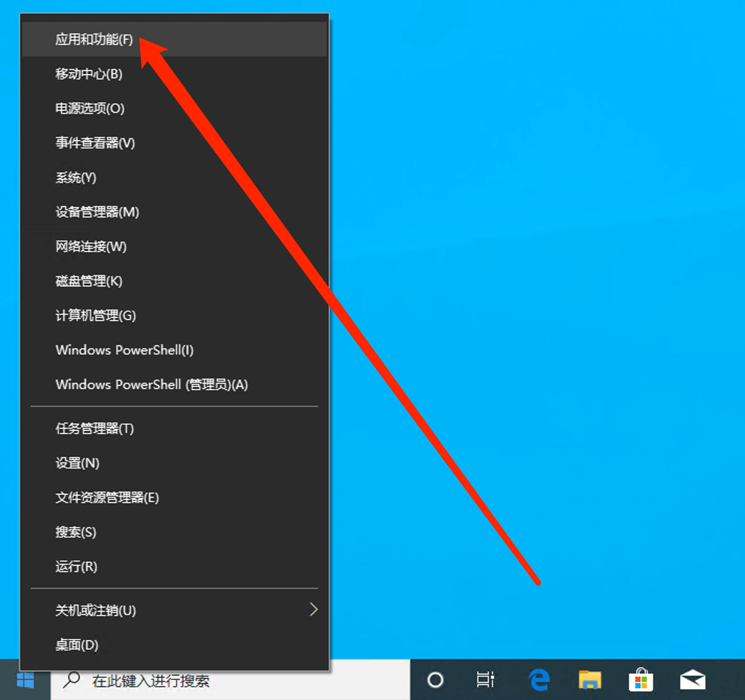Select 网络连接(W)

click(174, 246)
